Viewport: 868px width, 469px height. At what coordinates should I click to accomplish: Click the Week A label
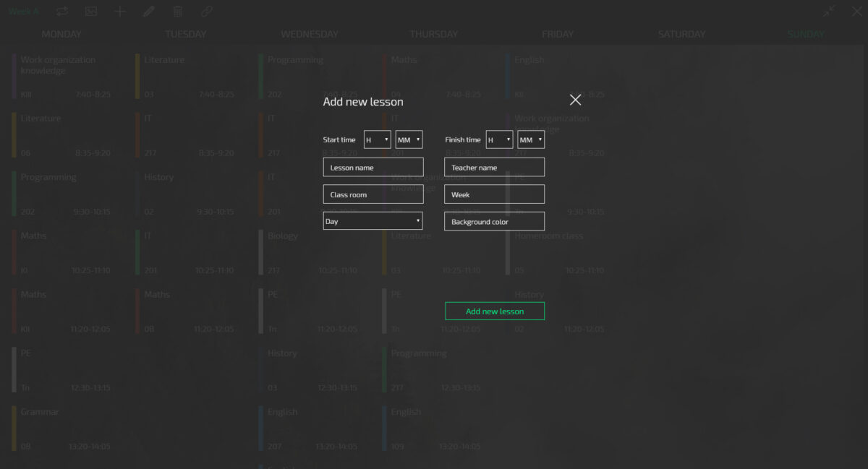(x=24, y=12)
